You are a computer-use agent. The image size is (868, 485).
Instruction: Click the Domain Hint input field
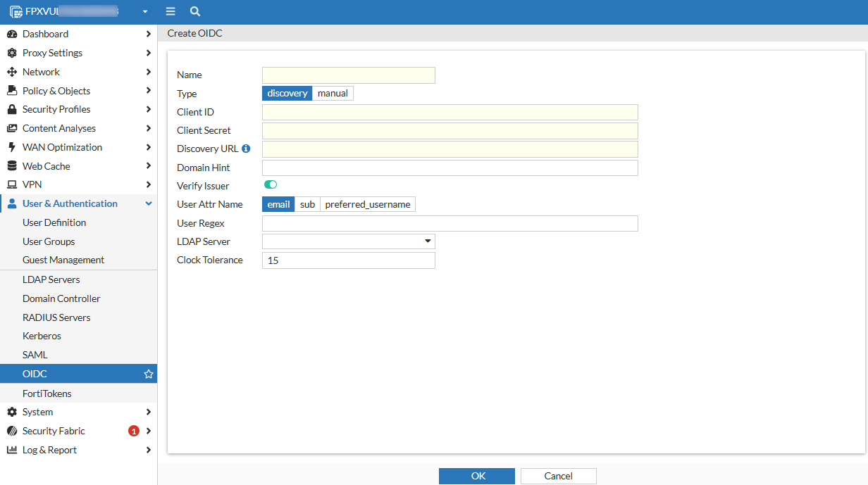click(x=450, y=168)
